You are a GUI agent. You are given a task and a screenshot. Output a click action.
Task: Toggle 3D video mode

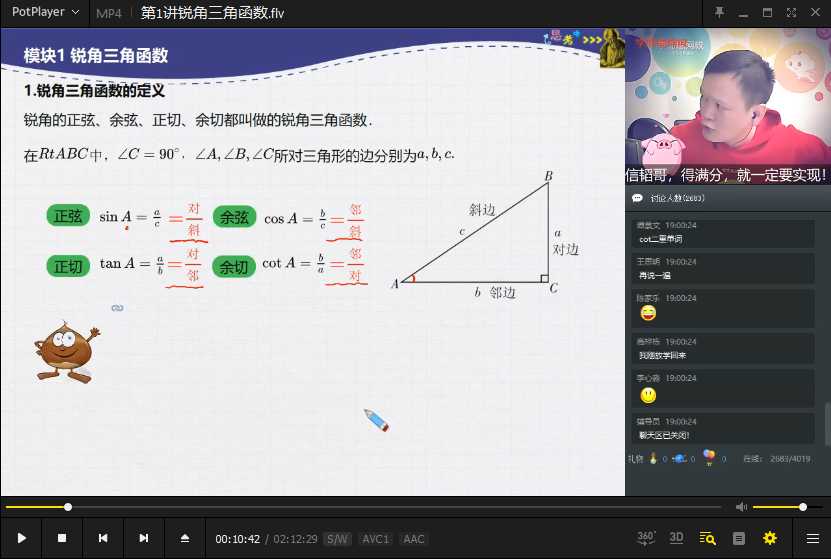pos(677,538)
